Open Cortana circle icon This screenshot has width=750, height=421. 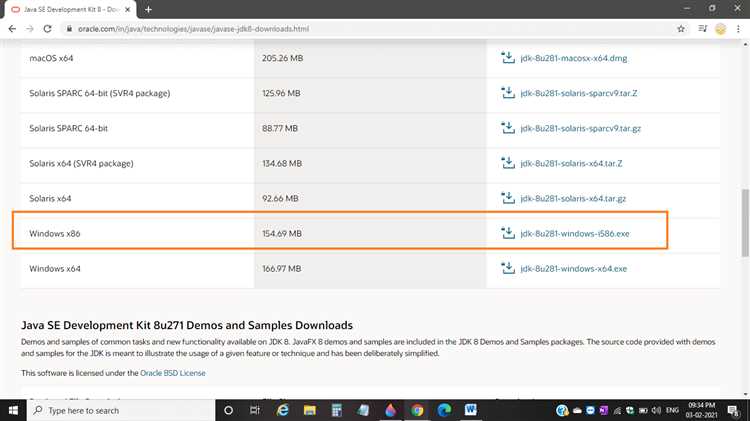point(229,410)
